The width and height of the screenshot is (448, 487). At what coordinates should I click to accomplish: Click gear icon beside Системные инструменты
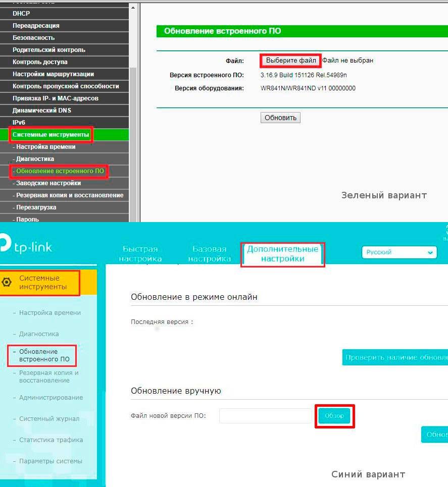coord(7,282)
